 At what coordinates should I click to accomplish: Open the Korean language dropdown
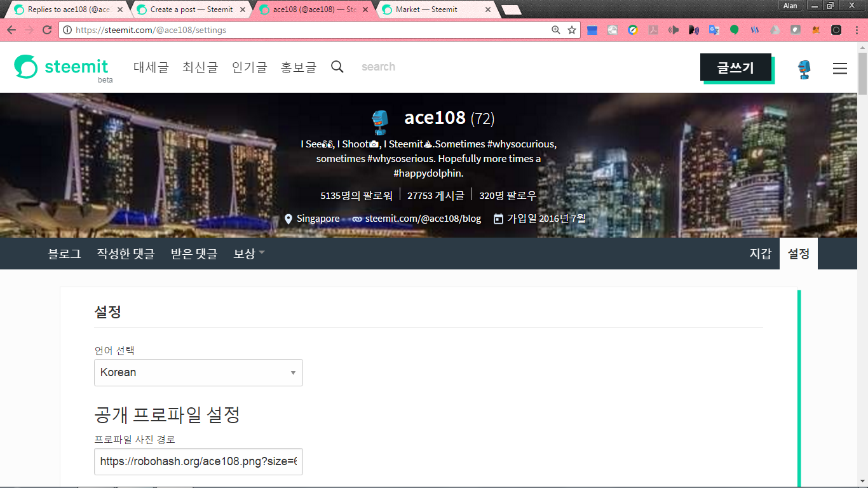[x=198, y=372]
